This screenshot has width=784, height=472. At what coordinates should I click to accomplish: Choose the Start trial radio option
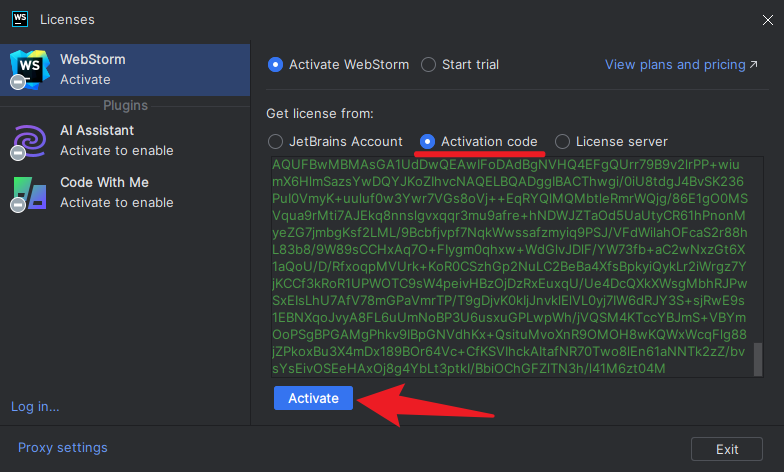429,65
